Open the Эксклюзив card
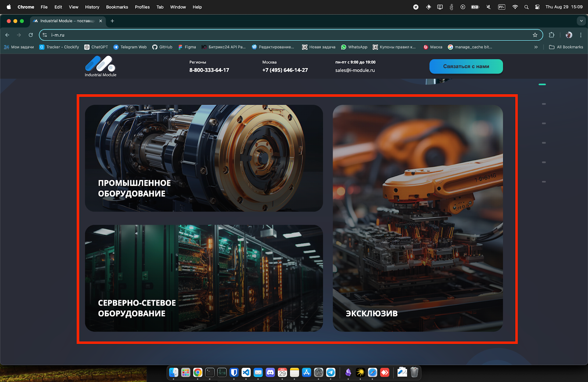This screenshot has width=588, height=382. pos(418,218)
